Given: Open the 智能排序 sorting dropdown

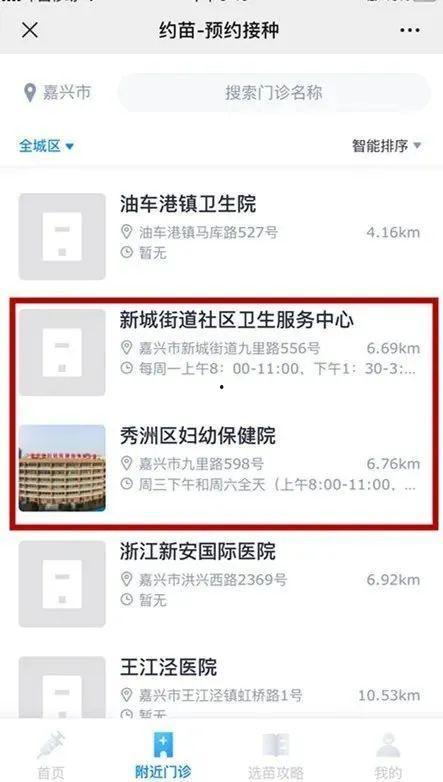Looking at the screenshot, I should tap(387, 146).
